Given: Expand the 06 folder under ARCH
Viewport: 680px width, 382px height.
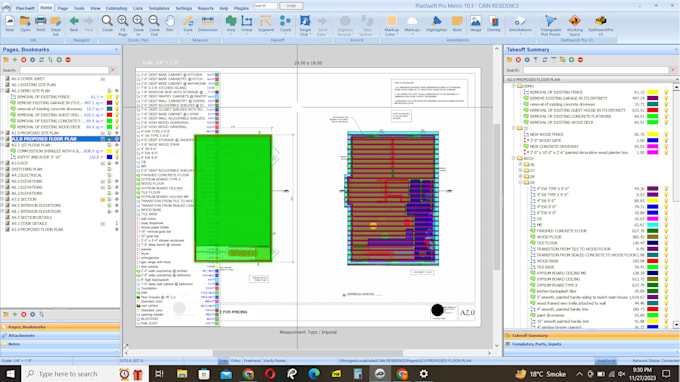Looking at the screenshot, I should pos(520,165).
